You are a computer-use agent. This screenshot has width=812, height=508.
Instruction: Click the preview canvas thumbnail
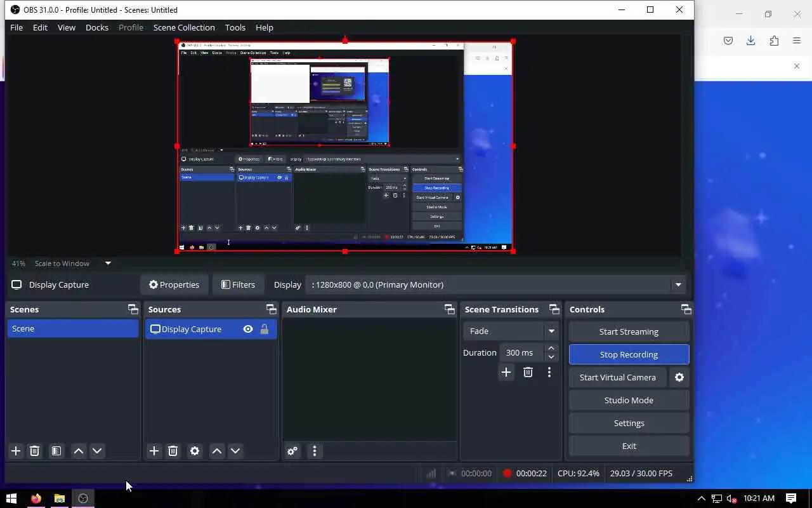[345, 147]
